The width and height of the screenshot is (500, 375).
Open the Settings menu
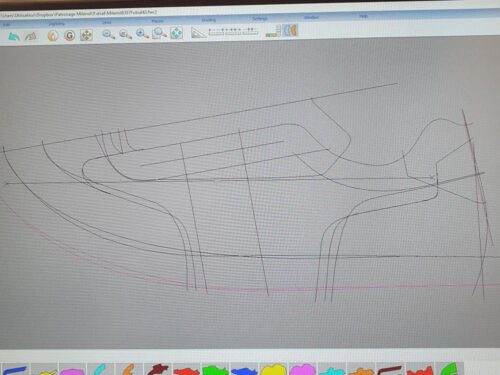(259, 19)
